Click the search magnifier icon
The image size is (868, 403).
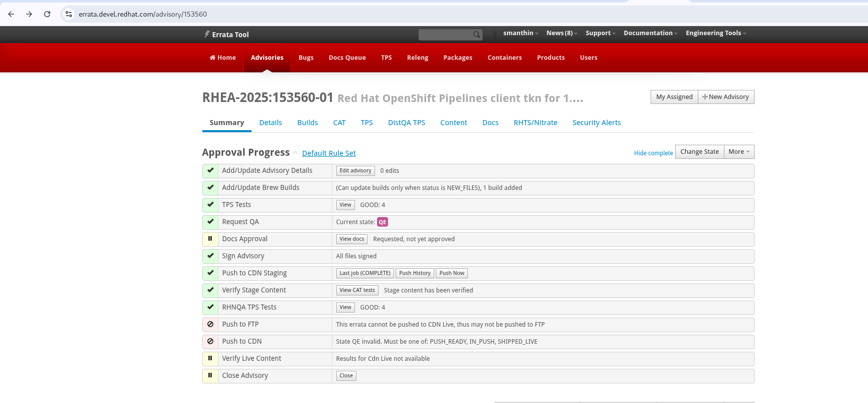click(x=476, y=35)
